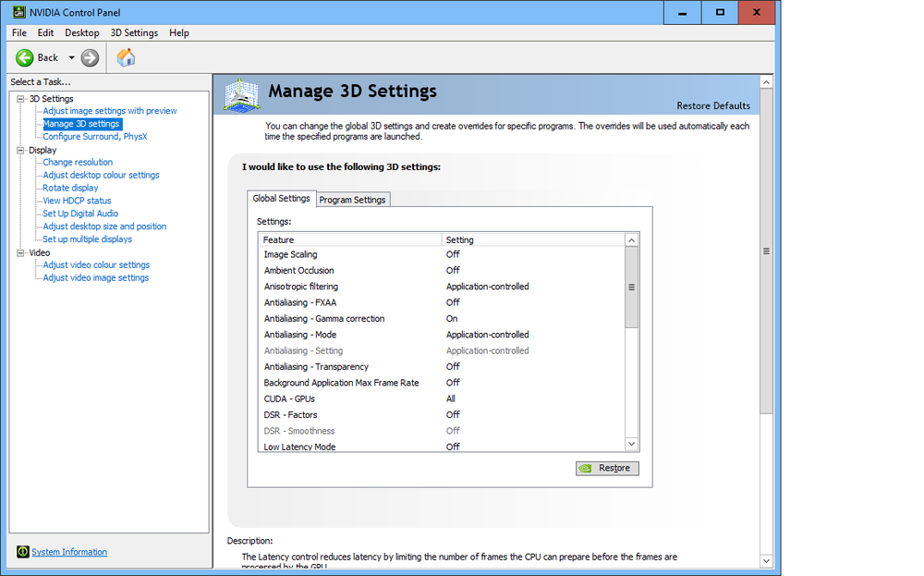
Task: Open Adjust desktop size and position
Action: 104,227
